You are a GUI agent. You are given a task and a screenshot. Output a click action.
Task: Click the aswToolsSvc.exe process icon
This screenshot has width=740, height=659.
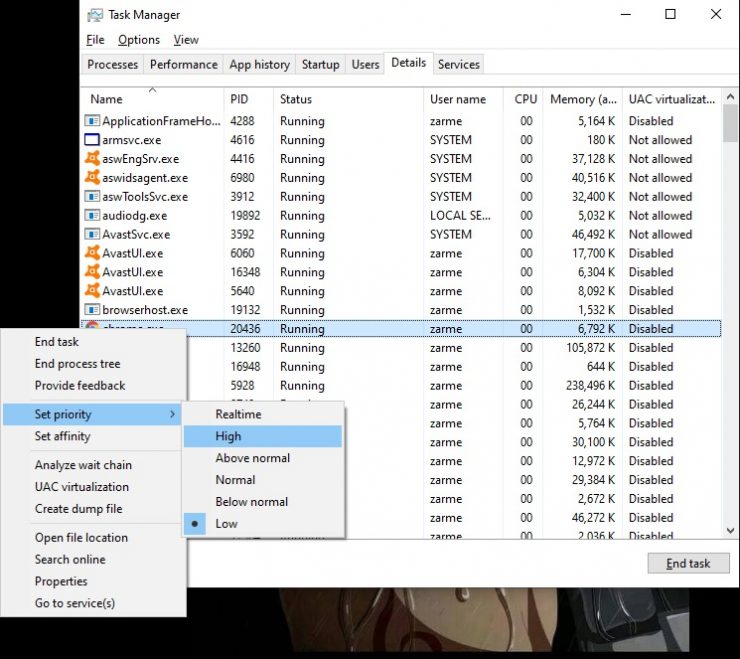pyautogui.click(x=92, y=196)
